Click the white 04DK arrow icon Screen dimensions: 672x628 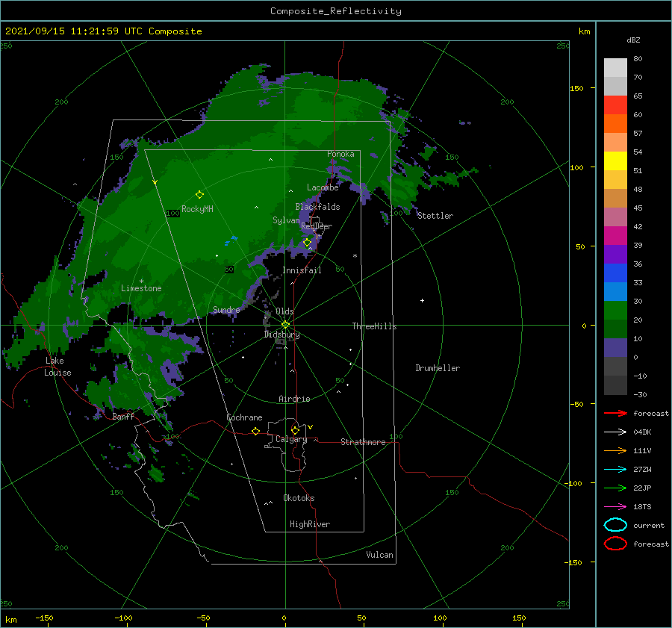615,432
